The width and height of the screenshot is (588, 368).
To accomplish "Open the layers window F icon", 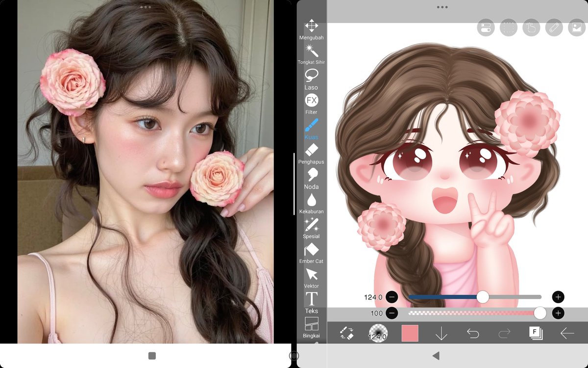I will [536, 333].
